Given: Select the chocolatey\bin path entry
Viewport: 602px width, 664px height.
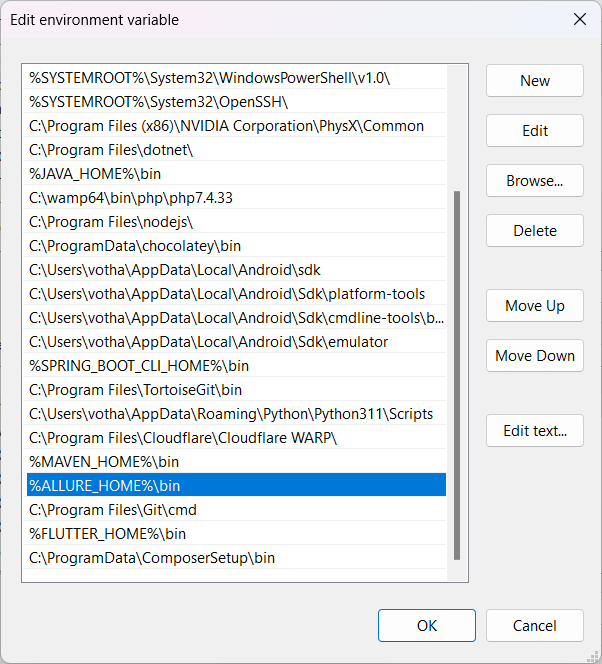Looking at the screenshot, I should (x=236, y=246).
